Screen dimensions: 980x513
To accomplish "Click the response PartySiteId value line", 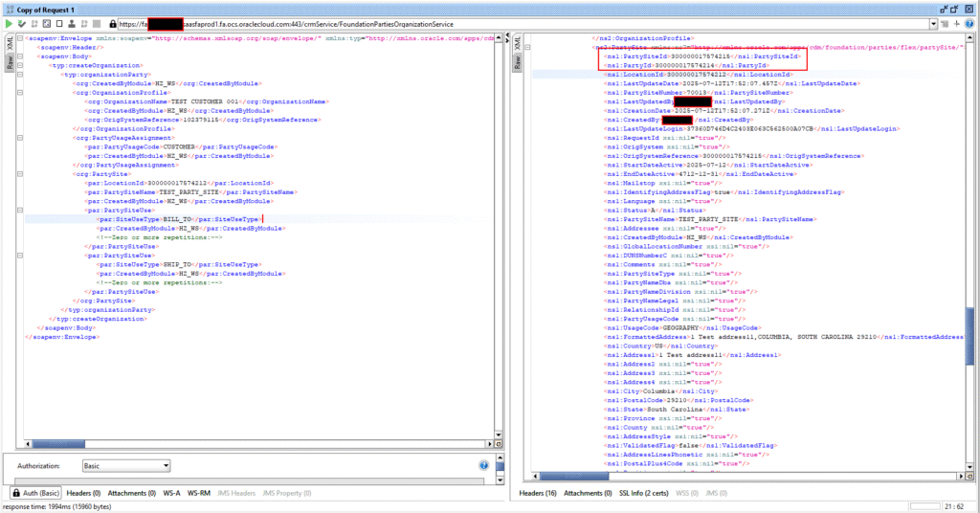I will pos(702,56).
